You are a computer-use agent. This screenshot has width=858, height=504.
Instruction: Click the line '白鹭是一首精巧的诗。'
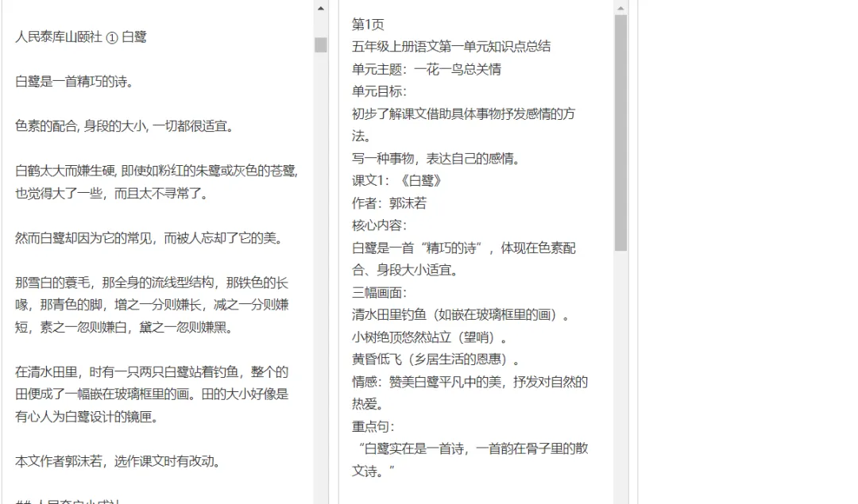75,82
